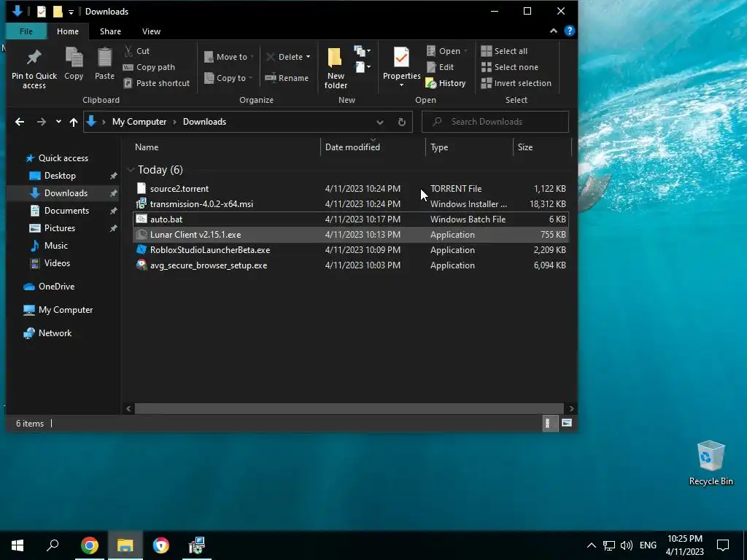Screen dimensions: 747x560
Task: Go up one folder level
Action: [74, 122]
